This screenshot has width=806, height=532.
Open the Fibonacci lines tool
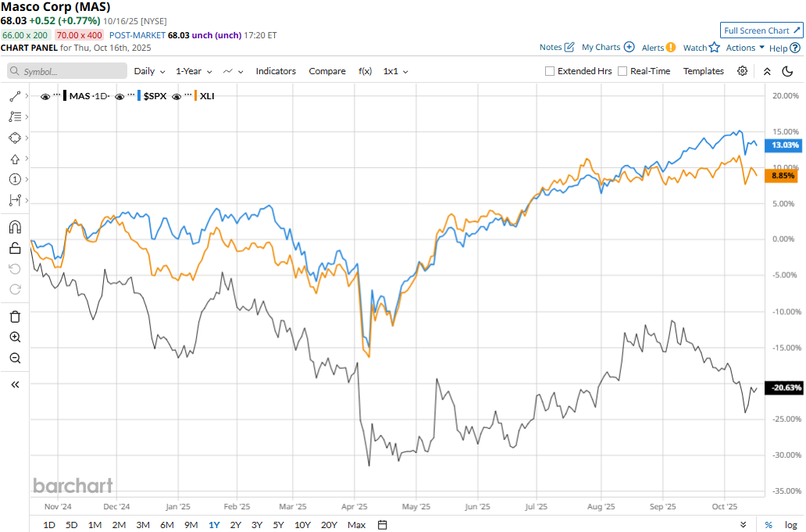[x=15, y=116]
